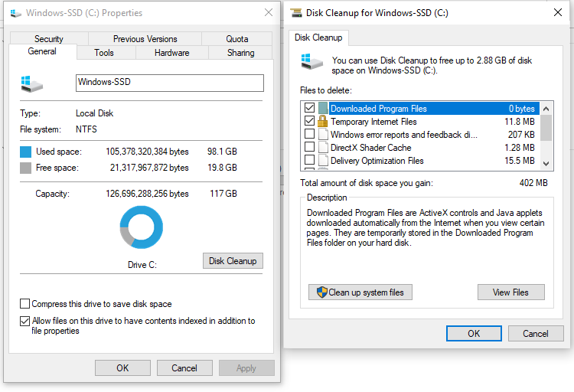Click the Disk Cleanup title bar icon

coord(296,13)
